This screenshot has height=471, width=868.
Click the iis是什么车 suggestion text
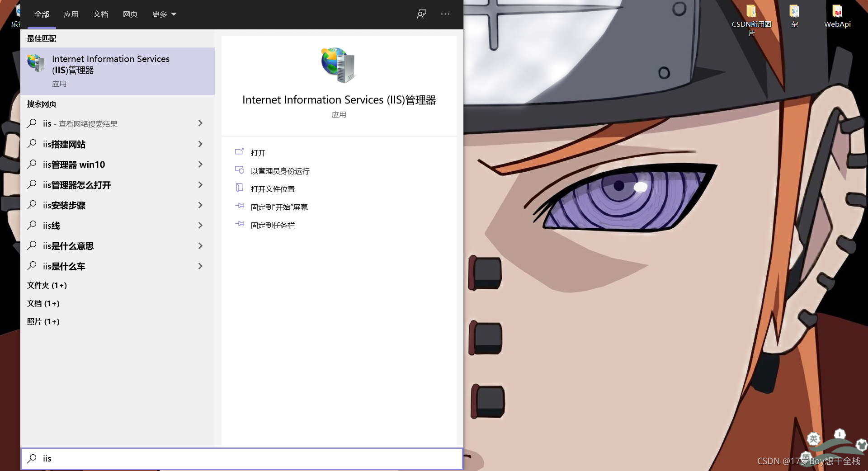coord(64,266)
